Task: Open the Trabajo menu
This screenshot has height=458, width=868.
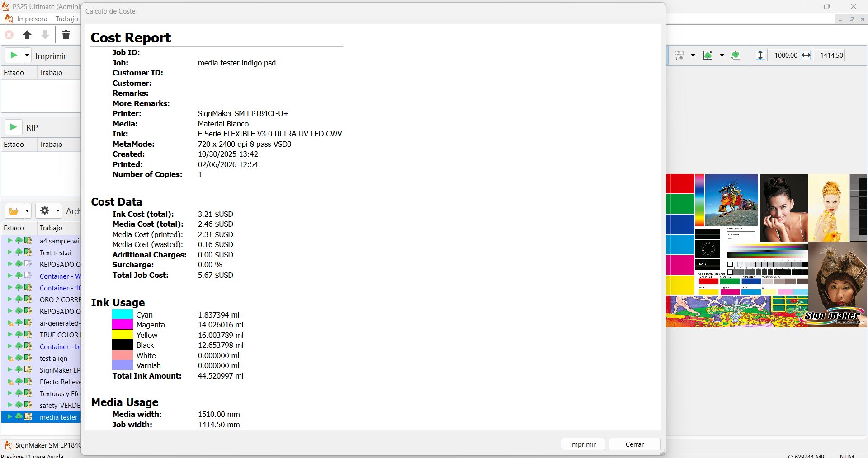Action: [66, 19]
